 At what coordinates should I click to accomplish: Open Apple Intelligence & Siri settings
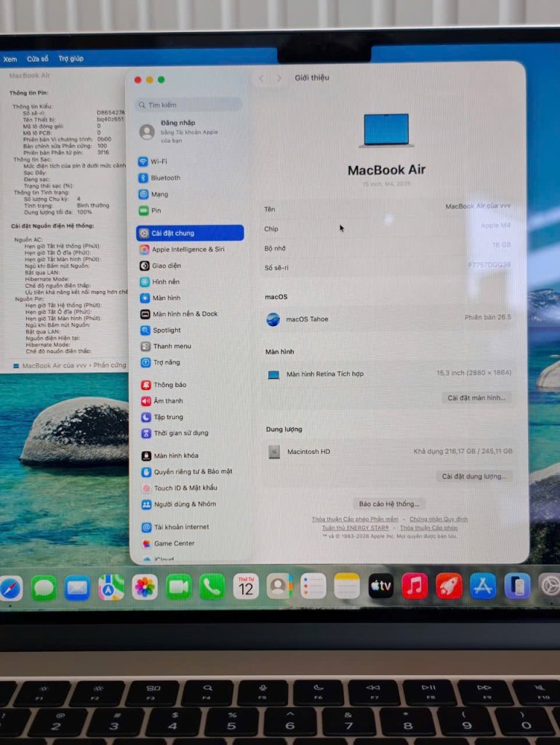click(x=182, y=249)
